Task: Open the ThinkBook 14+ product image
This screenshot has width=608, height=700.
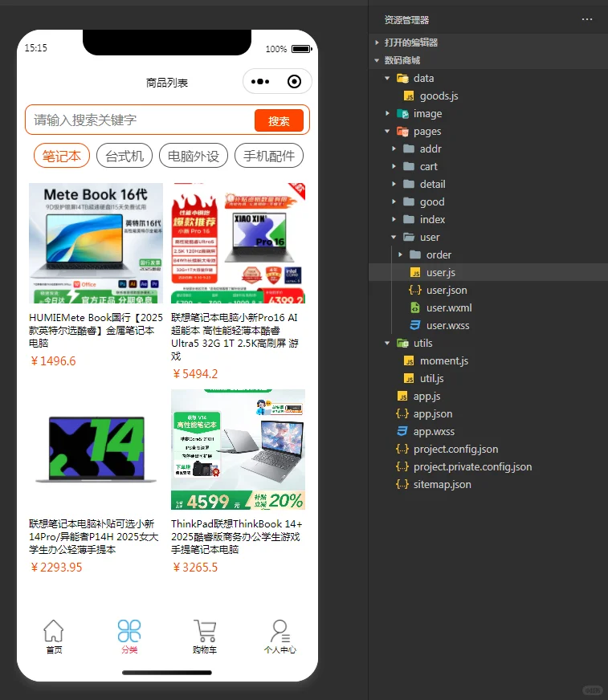Action: click(238, 450)
